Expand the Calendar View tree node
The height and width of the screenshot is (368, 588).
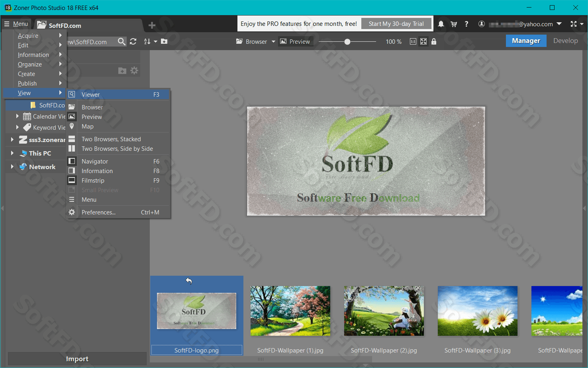17,116
